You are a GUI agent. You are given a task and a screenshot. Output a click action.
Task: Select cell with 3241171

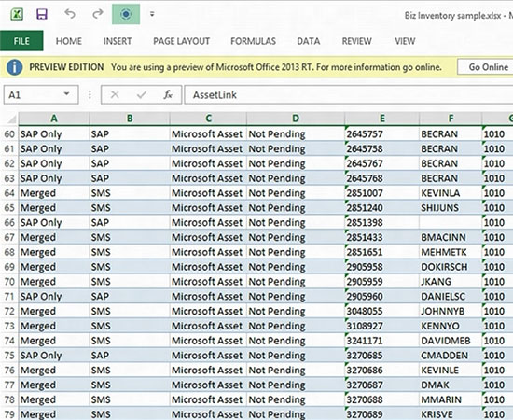point(381,341)
